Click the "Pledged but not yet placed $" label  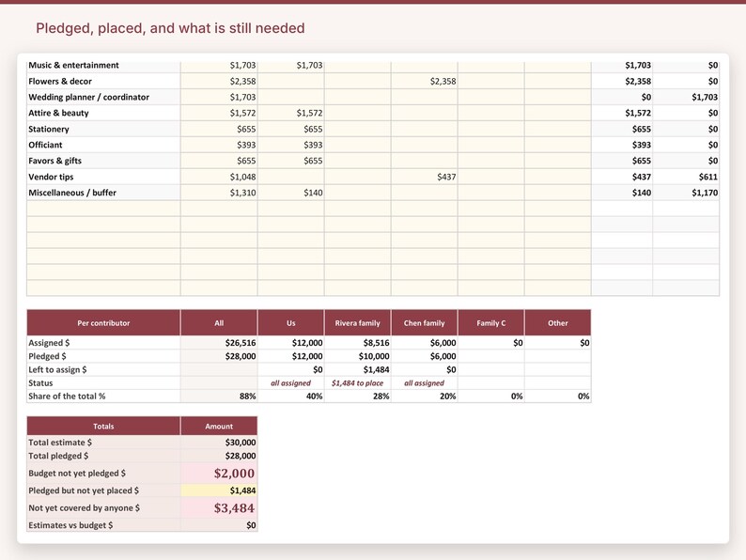click(x=84, y=490)
